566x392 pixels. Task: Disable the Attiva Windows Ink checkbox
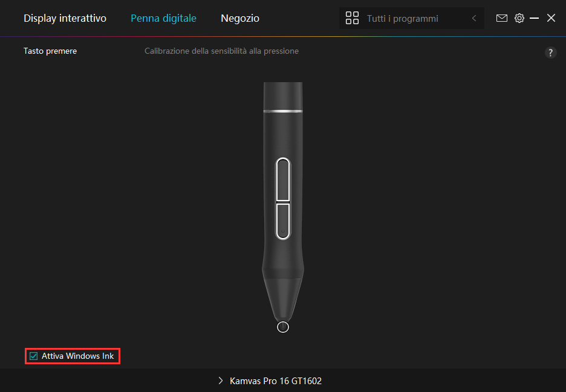[x=33, y=356]
